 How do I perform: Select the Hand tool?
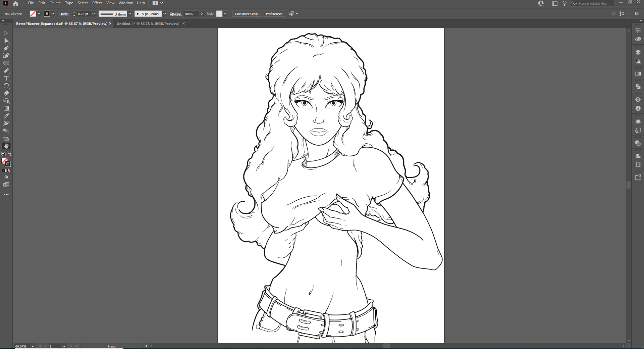6,146
